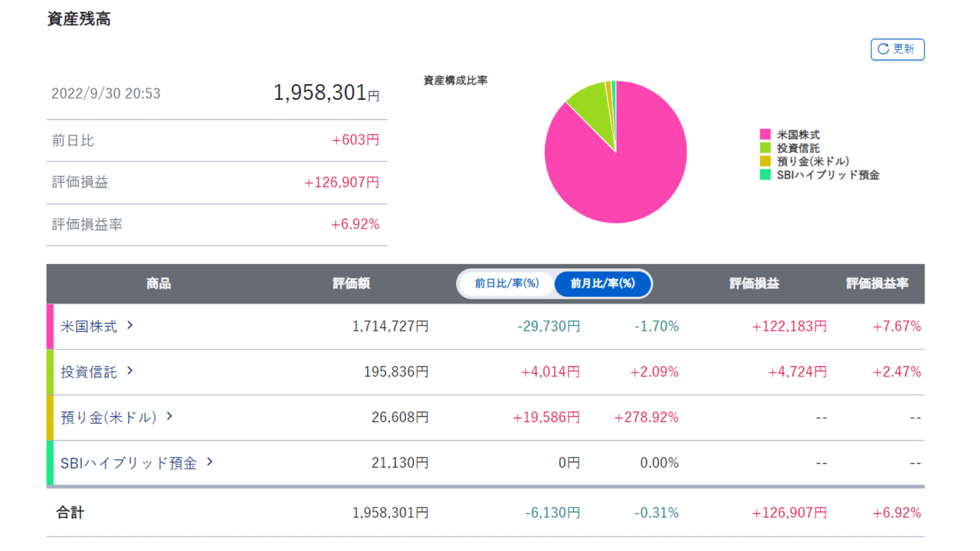Click the 合計 row label
980x551 pixels.
(70, 512)
